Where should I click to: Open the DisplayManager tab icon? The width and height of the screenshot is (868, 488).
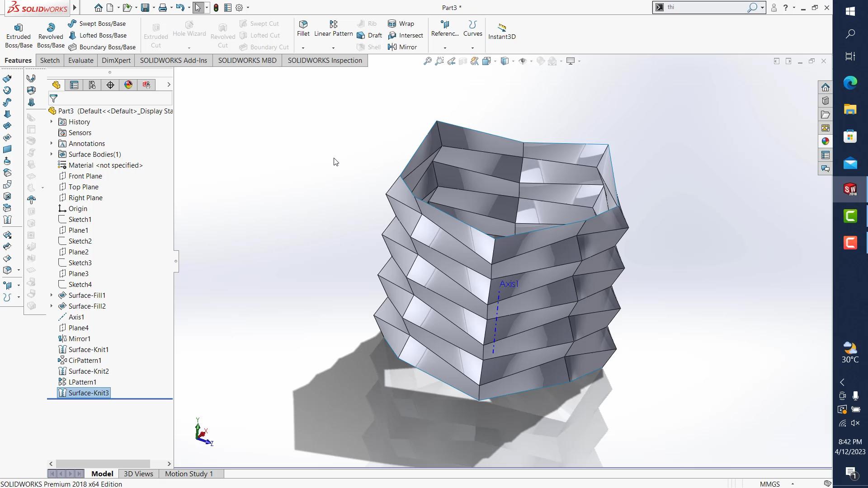pos(128,85)
